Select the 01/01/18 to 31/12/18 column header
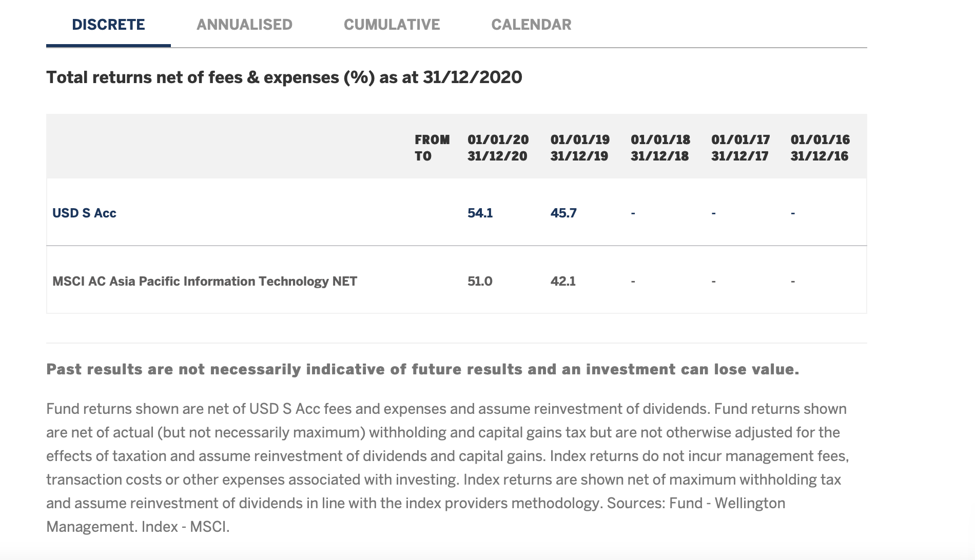 pos(660,148)
